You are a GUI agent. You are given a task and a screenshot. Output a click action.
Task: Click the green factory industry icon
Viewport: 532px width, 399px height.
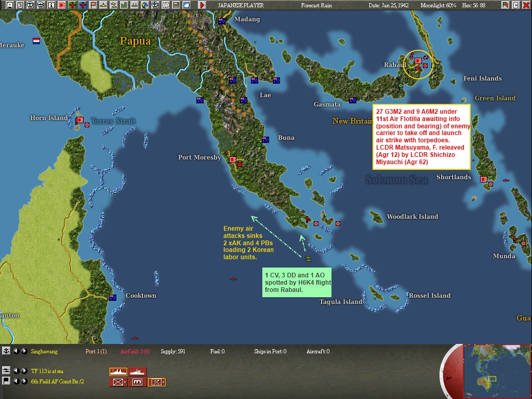click(x=124, y=5)
